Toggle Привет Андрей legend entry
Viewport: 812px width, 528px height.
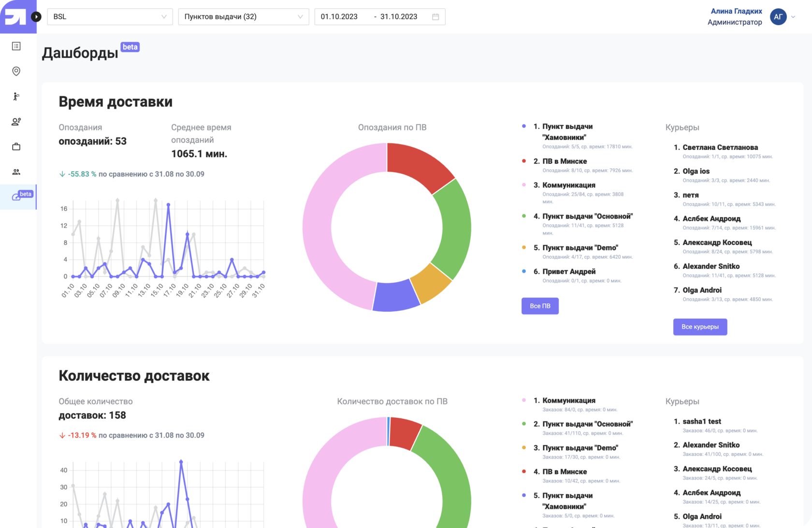[x=568, y=271]
